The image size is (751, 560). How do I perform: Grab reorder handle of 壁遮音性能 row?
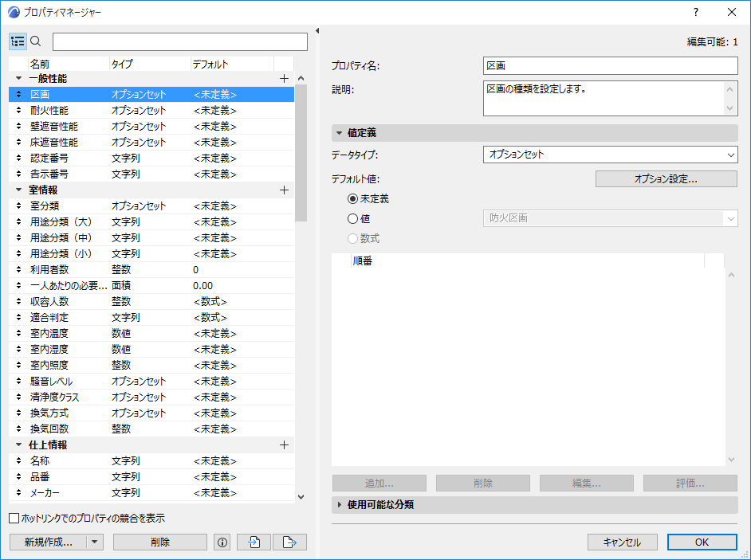pos(18,127)
